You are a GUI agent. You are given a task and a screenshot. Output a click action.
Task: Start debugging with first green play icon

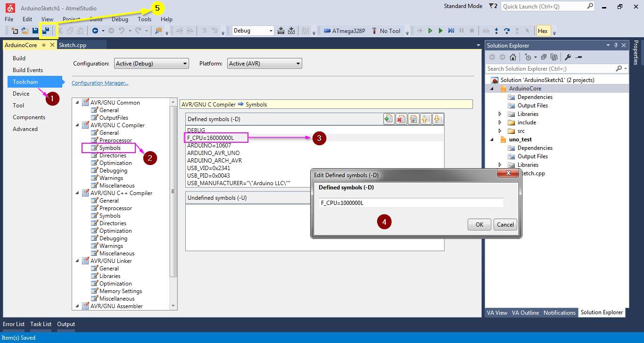tap(430, 31)
